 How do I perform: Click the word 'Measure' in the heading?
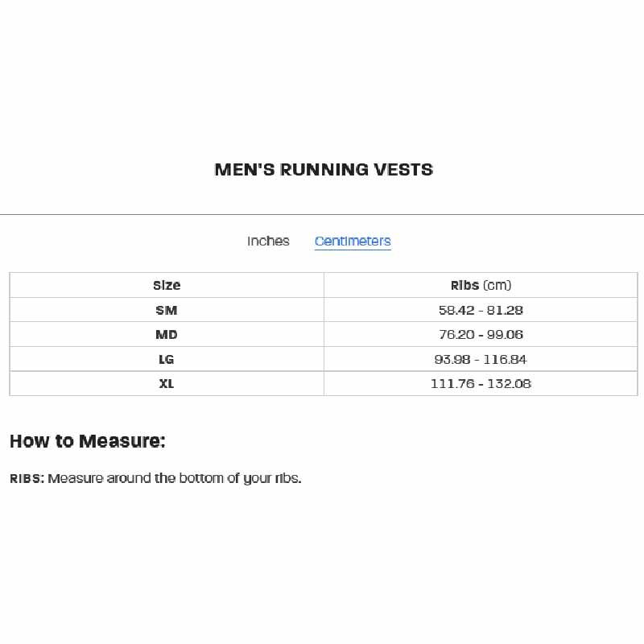(x=119, y=441)
